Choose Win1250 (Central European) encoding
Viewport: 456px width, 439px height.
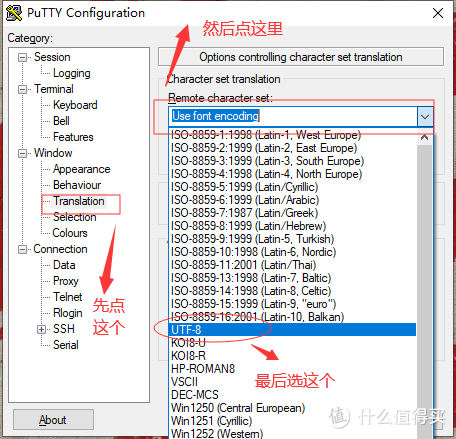293,408
